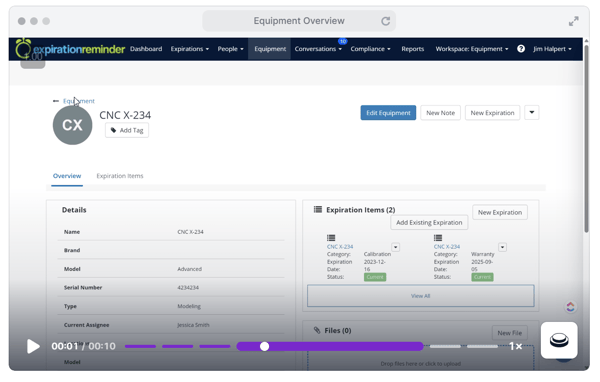This screenshot has width=600, height=382.
Task: Open Workspace: Equipment dropdown
Action: pyautogui.click(x=472, y=49)
